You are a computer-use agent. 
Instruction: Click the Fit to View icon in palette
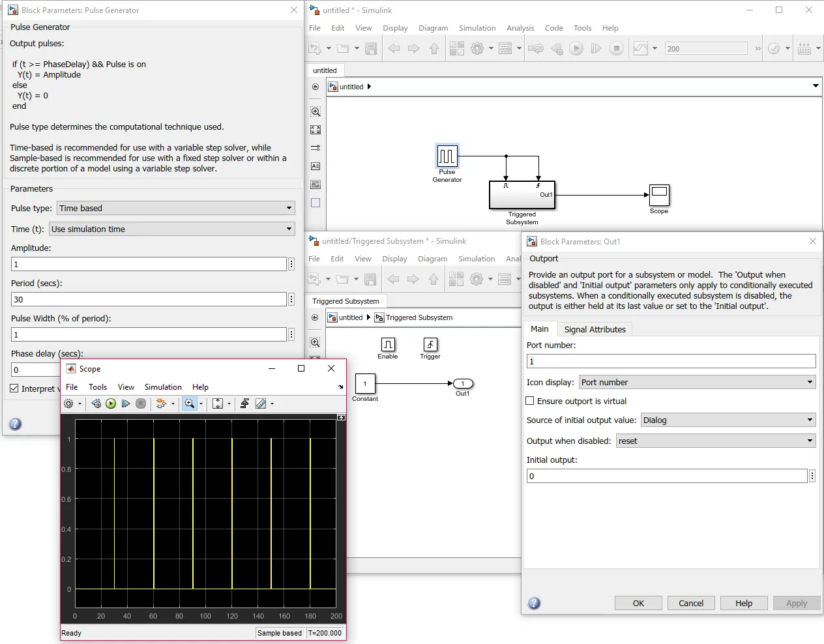[316, 130]
